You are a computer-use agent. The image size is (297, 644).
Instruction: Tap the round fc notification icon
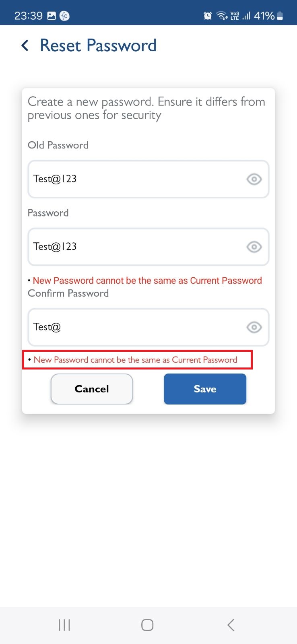64,16
